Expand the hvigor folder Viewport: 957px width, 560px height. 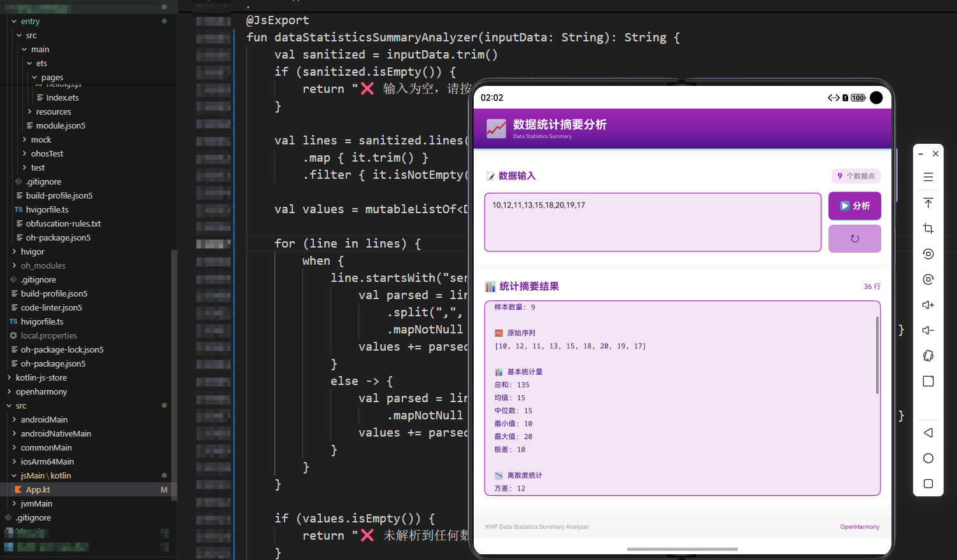(14, 252)
